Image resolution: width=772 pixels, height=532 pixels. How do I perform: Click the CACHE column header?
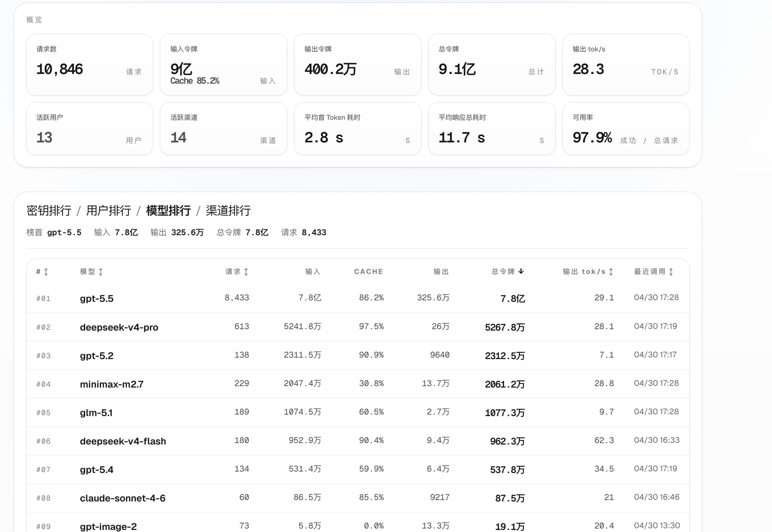tap(368, 272)
